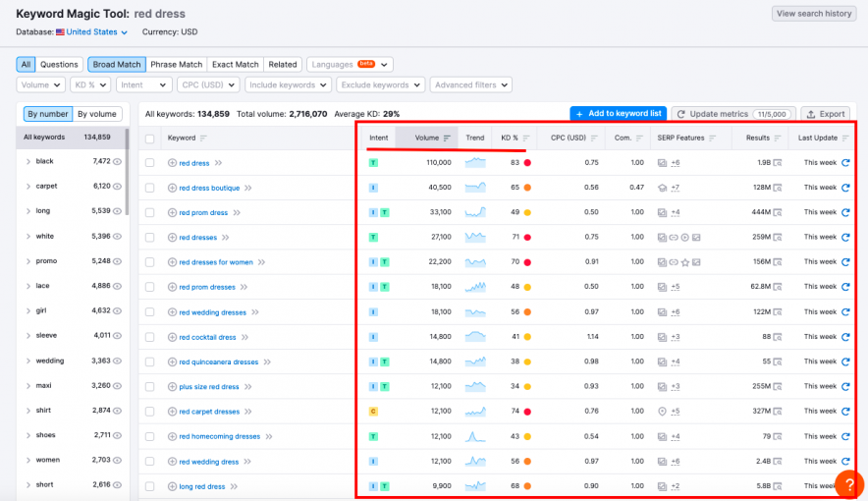Select the Questions tab
The image size is (868, 501).
59,65
